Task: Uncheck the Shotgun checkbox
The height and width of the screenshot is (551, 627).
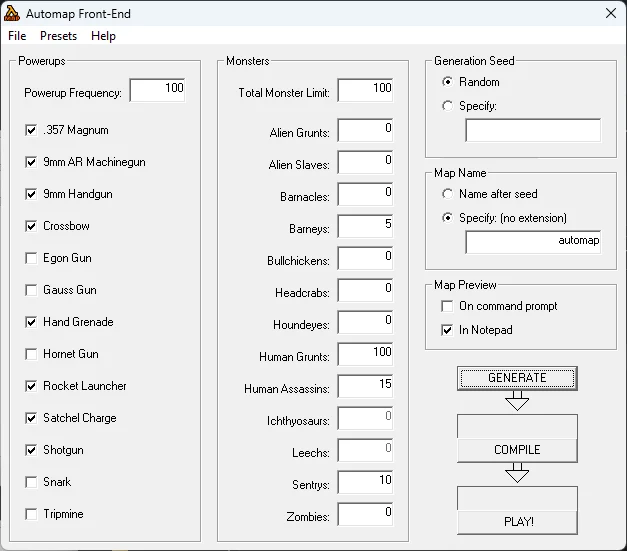Action: pyautogui.click(x=31, y=450)
